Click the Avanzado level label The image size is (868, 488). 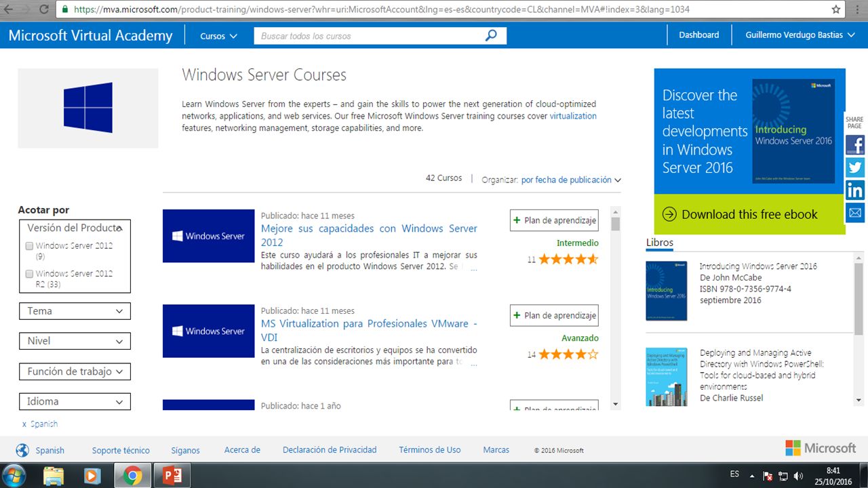pos(580,338)
